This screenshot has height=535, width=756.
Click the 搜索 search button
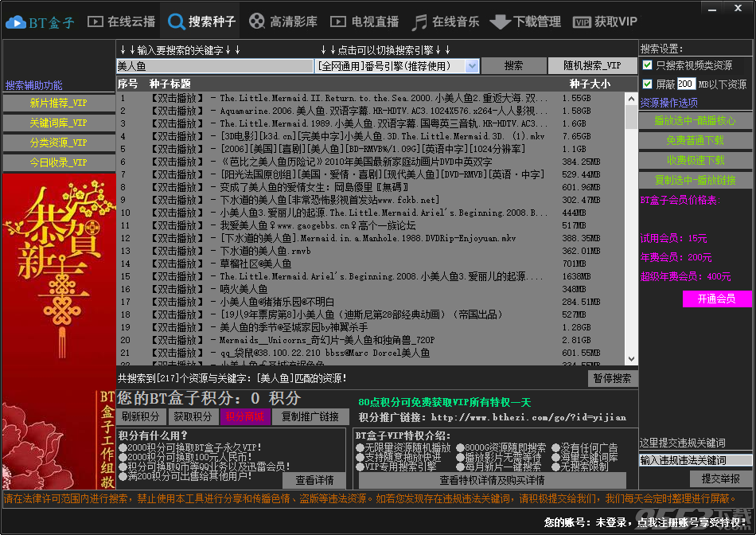tap(513, 66)
